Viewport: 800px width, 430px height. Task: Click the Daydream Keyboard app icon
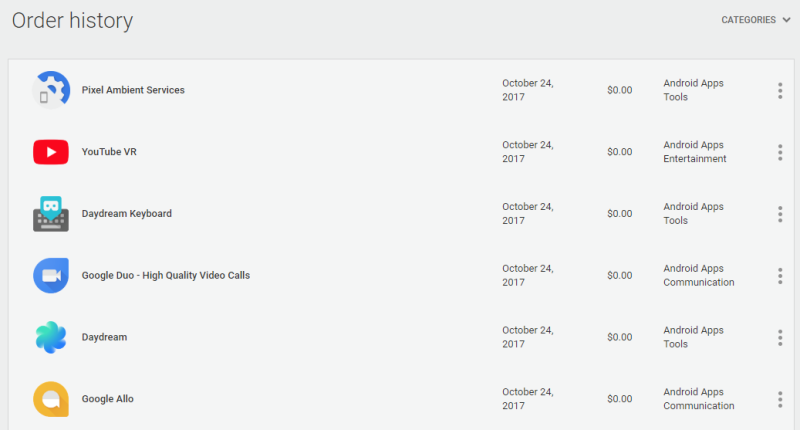point(50,214)
